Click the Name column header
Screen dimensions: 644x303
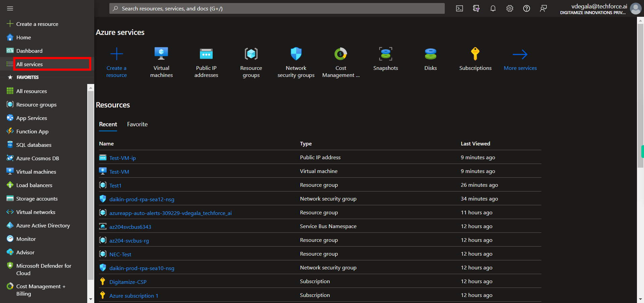(106, 143)
